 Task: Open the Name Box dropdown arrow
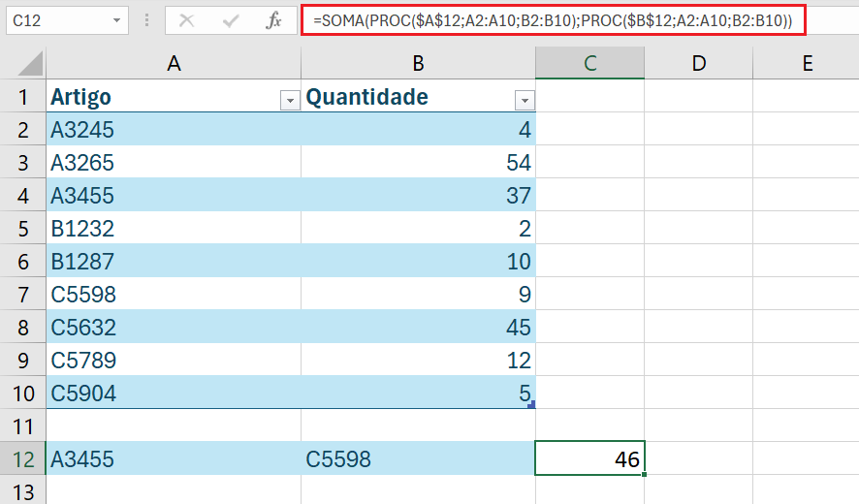click(116, 20)
